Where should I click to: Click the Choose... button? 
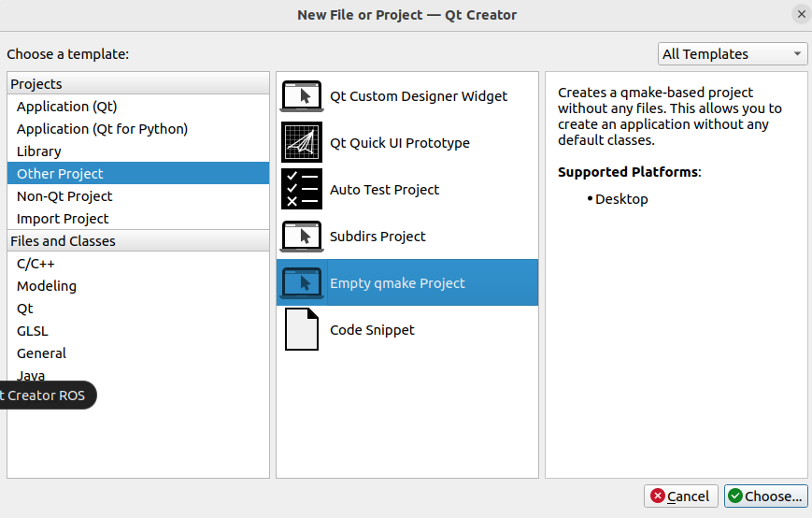click(x=766, y=496)
